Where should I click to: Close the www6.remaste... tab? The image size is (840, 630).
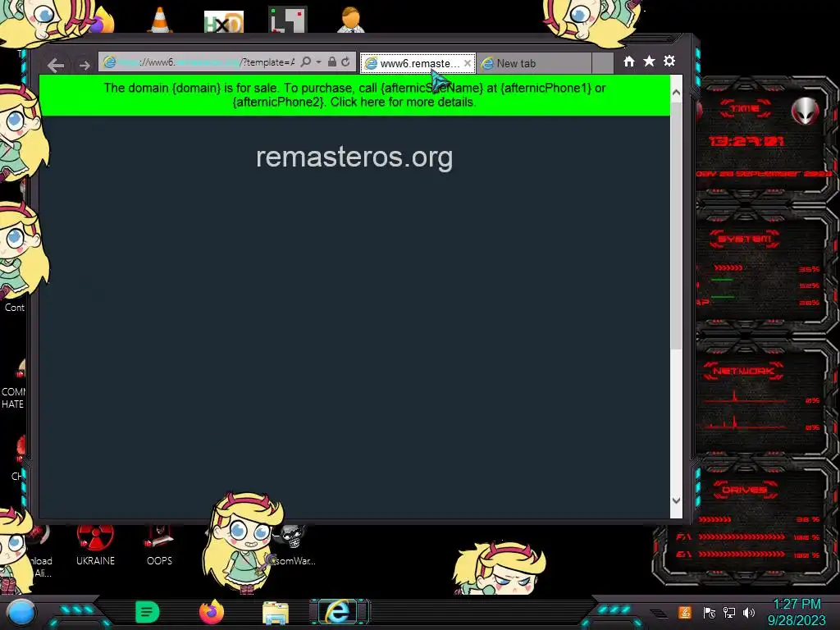click(468, 63)
